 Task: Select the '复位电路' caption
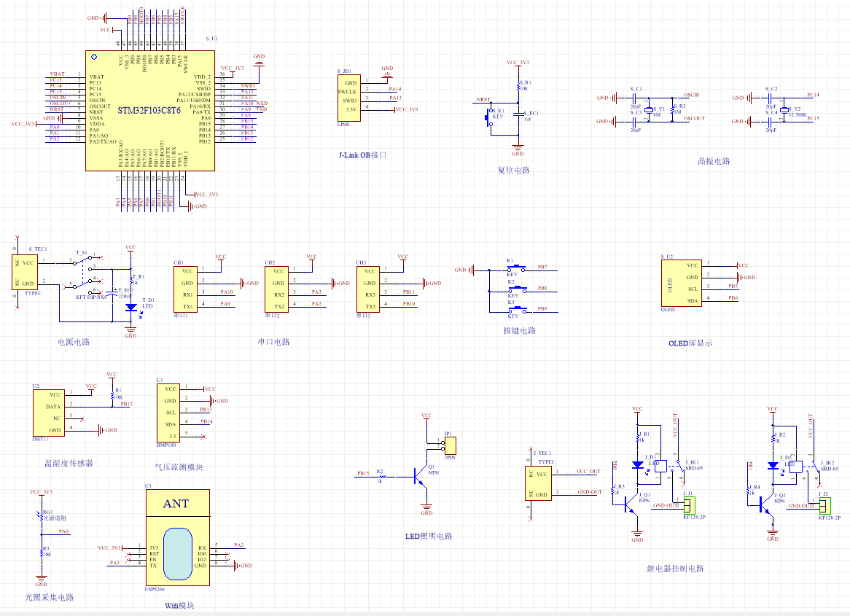coord(513,171)
